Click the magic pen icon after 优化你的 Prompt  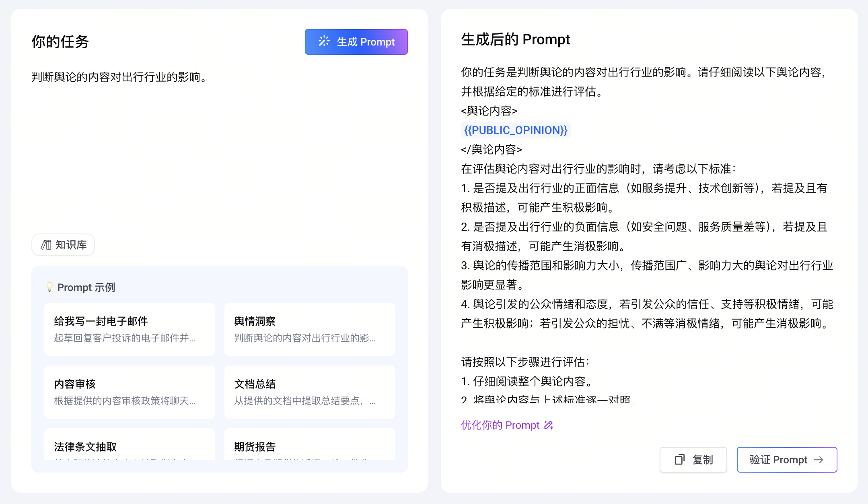(549, 425)
